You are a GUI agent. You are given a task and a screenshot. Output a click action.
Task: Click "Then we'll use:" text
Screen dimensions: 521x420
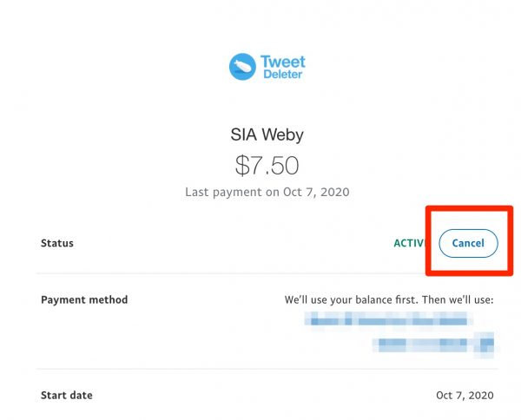click(451, 299)
